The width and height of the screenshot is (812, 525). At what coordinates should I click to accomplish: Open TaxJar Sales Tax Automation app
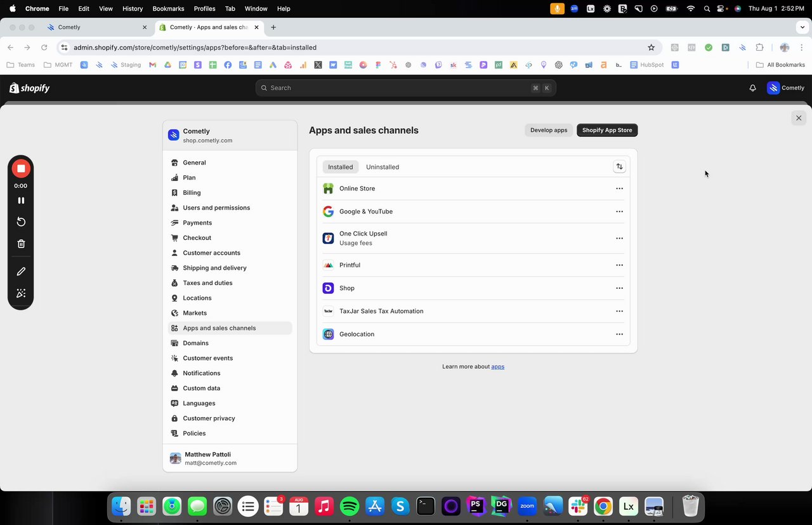(x=473, y=311)
